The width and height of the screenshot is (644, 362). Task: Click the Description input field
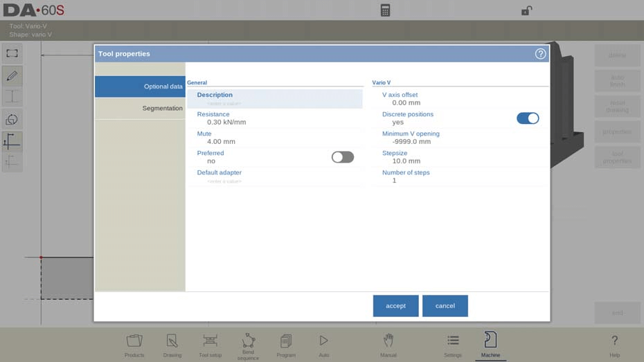pos(275,99)
